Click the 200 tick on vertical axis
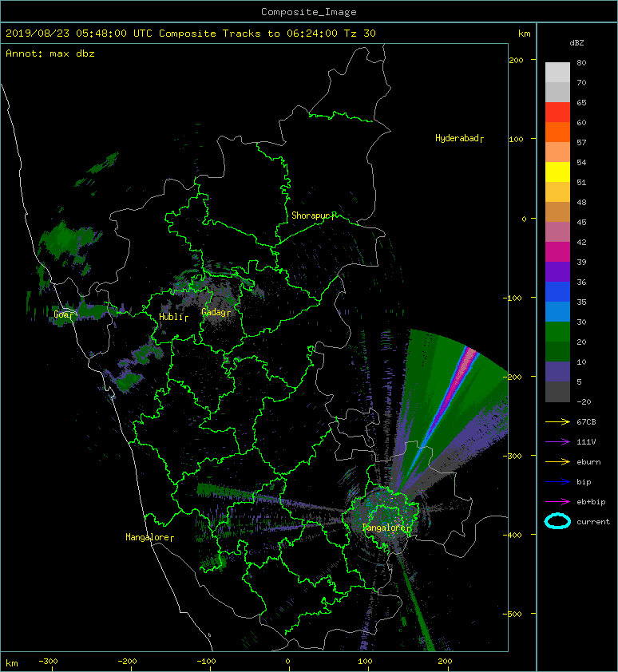 pyautogui.click(x=516, y=60)
